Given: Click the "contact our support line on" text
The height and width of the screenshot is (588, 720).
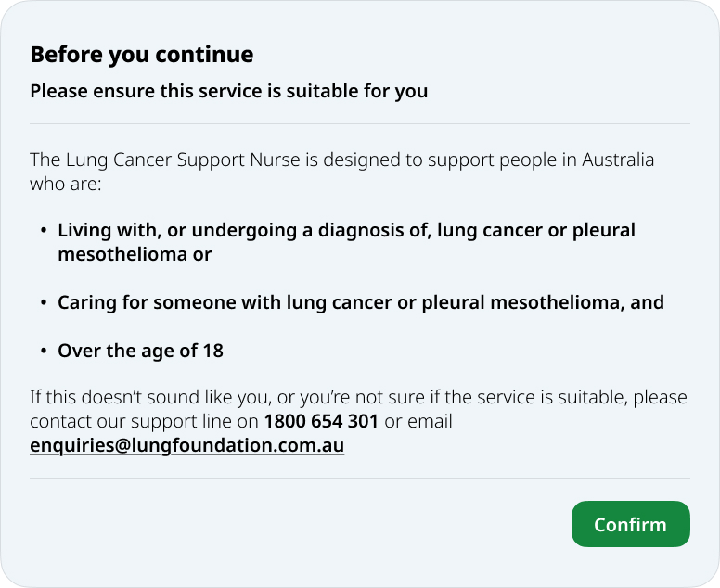Looking at the screenshot, I should click(x=145, y=422).
